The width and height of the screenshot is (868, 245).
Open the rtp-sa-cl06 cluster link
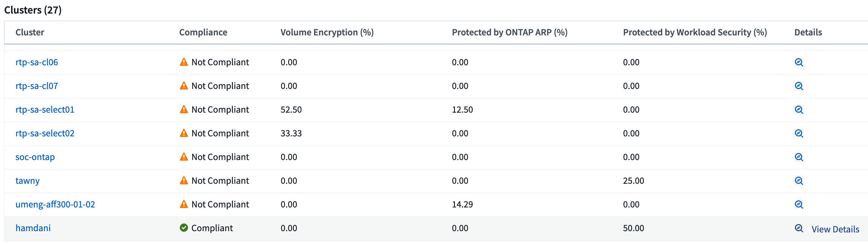pyautogui.click(x=37, y=62)
